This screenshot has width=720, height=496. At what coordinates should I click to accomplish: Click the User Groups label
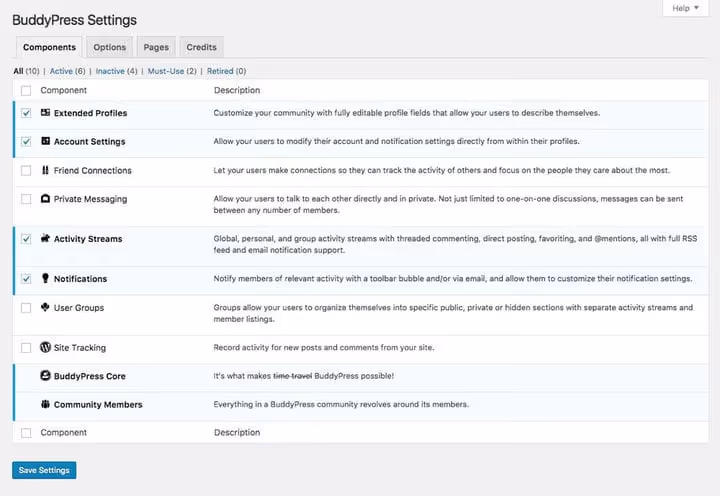click(79, 308)
